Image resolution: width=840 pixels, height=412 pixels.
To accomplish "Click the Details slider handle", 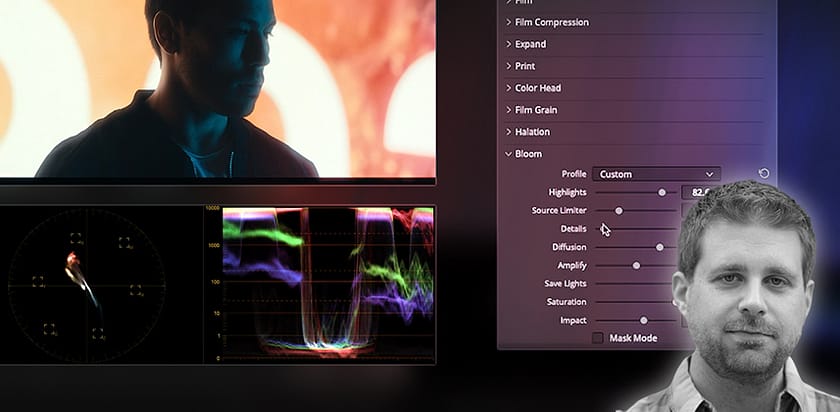I will [602, 229].
